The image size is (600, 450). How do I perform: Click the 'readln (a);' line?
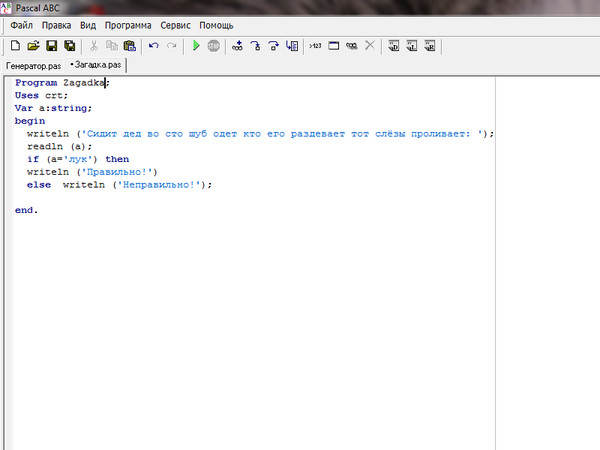coord(59,147)
